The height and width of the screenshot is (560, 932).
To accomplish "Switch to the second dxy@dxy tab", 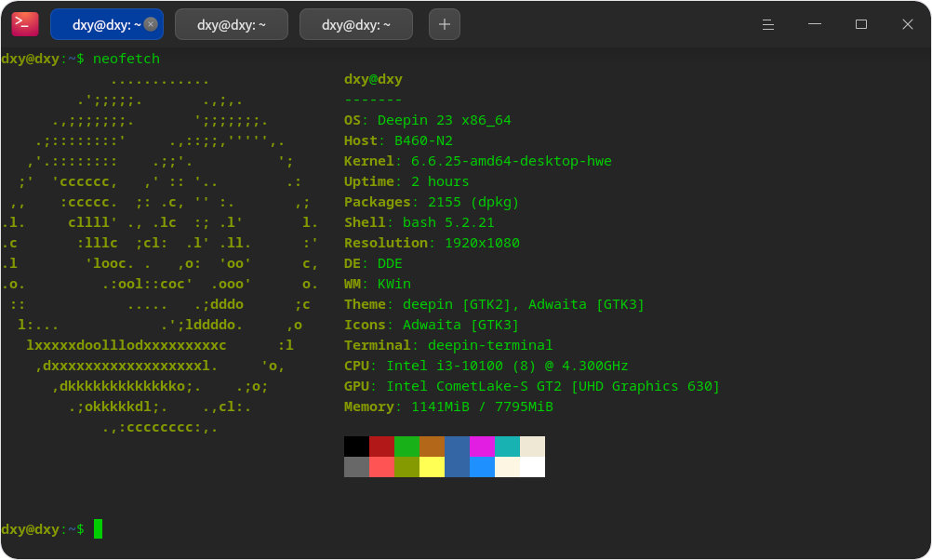I will pyautogui.click(x=232, y=24).
